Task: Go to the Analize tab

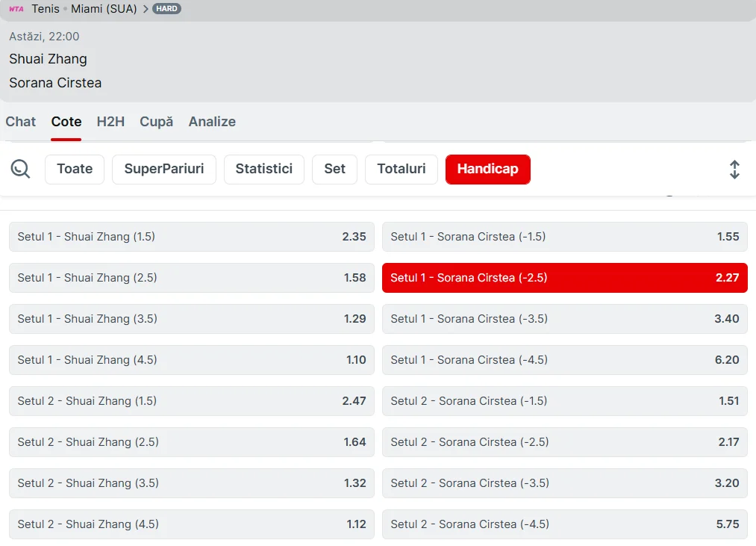Action: pyautogui.click(x=212, y=122)
